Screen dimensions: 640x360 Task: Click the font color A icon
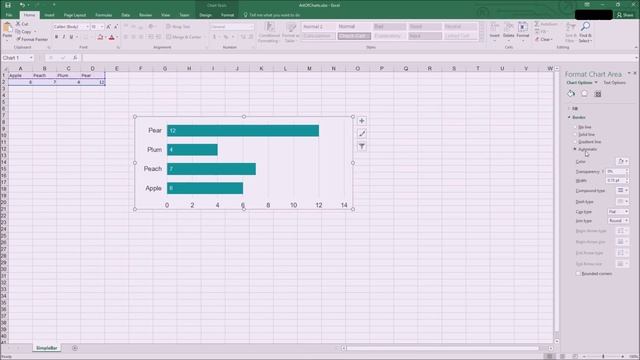(x=111, y=37)
